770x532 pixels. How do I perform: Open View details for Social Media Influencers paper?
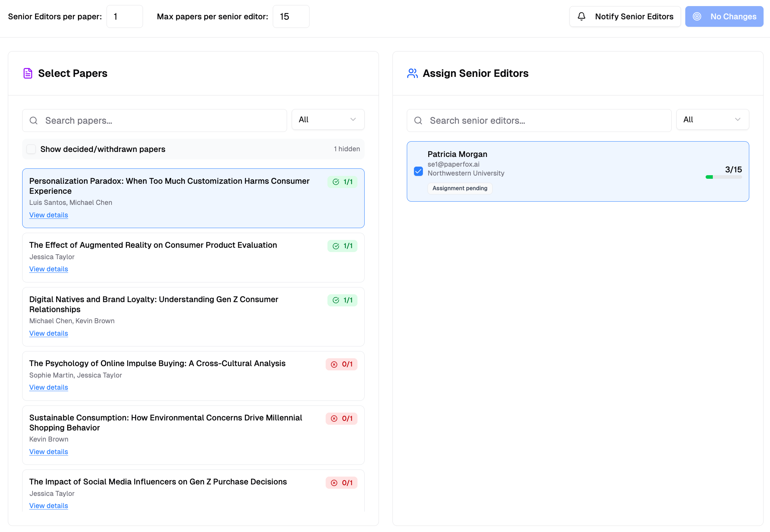point(49,506)
